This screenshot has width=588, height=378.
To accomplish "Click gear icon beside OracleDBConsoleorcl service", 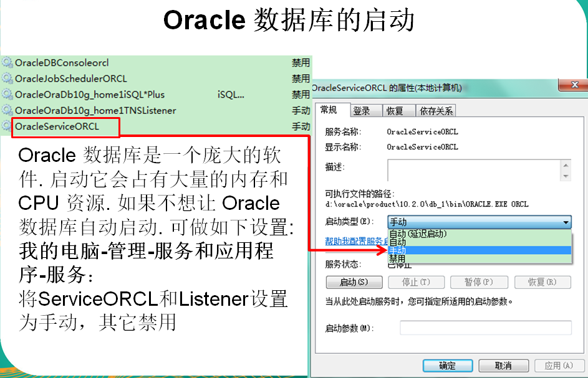I will [x=7, y=62].
